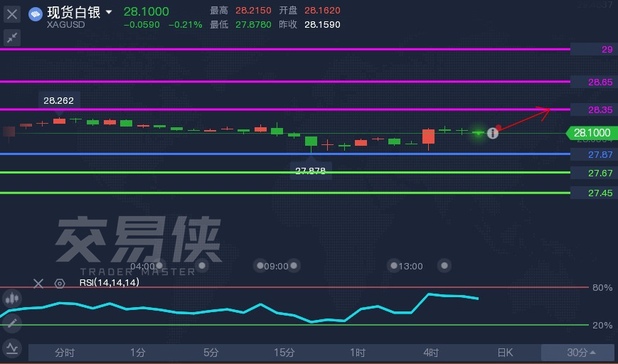Image resolution: width=618 pixels, height=364 pixels.
Task: Click the info icon on the latest candle
Action: [x=492, y=133]
